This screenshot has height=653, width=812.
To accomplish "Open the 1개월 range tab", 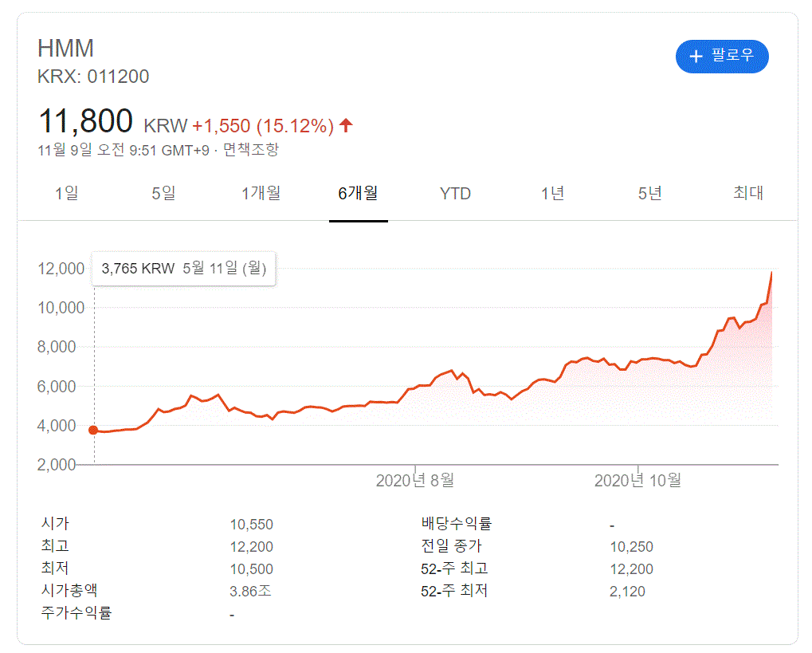I will (x=261, y=193).
